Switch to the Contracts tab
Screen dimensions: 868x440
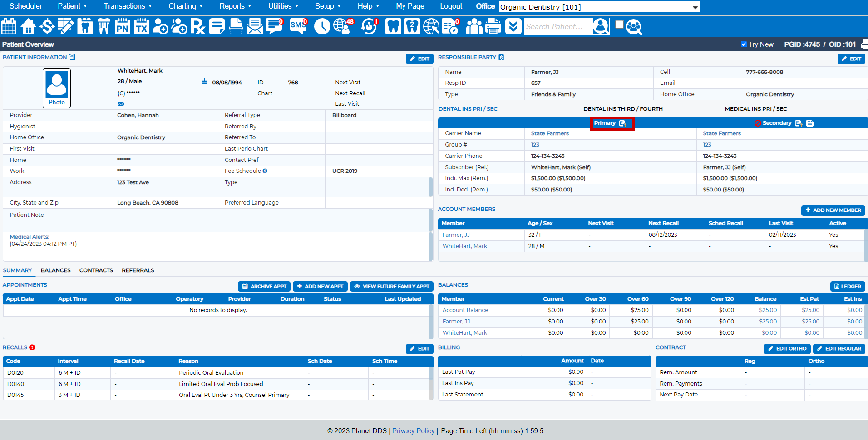pyautogui.click(x=96, y=270)
